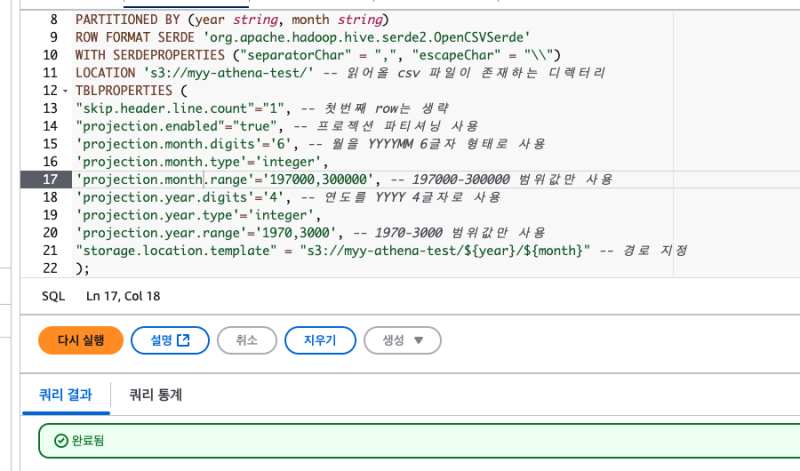Screen dimensions: 800x471
Task: Click the arrow icon on 생성 button
Action: click(x=420, y=340)
